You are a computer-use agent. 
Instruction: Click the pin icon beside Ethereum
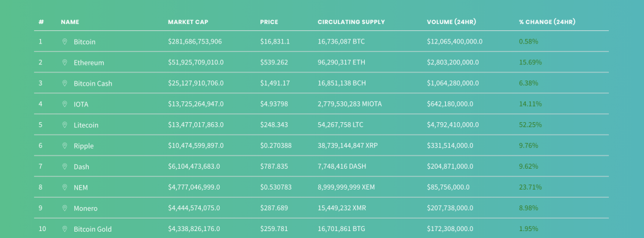click(x=65, y=62)
